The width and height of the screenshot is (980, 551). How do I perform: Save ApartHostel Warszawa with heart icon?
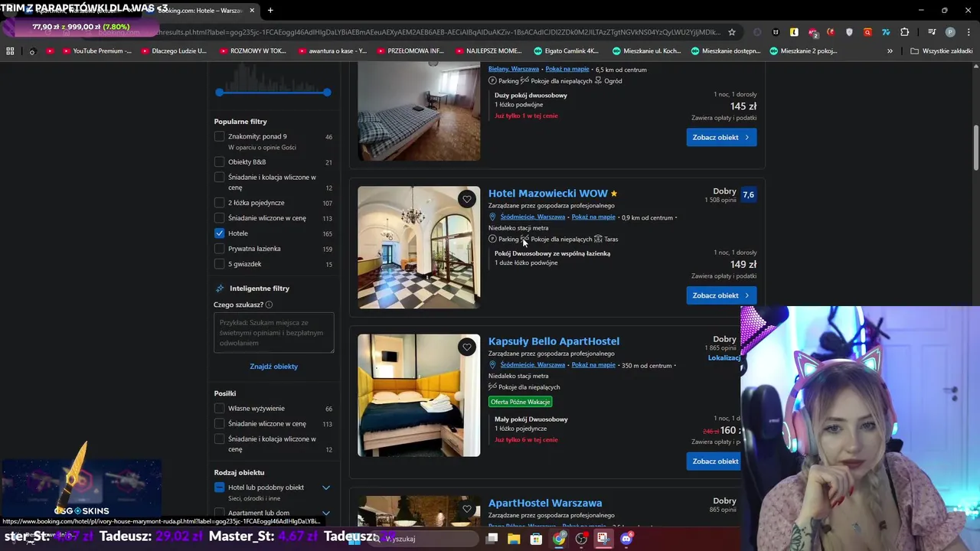tap(467, 509)
